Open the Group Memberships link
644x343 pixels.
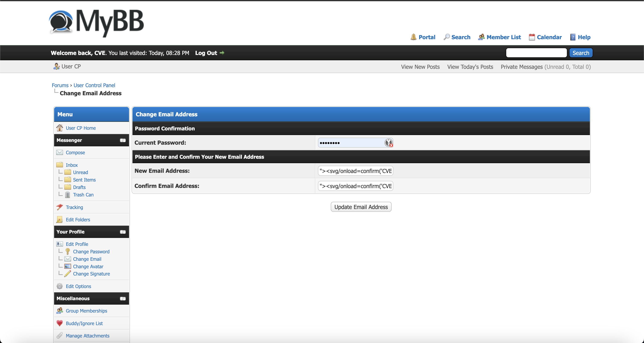(86, 311)
